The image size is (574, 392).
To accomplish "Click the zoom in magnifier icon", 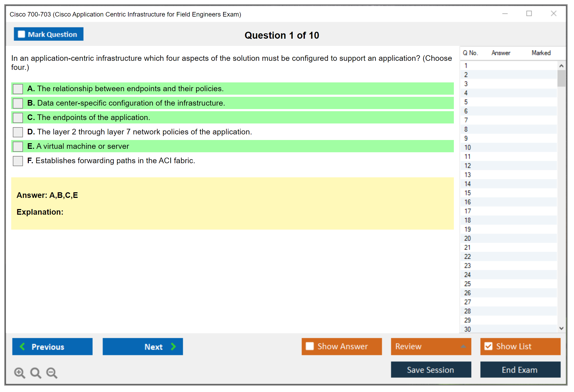I will 19,373.
